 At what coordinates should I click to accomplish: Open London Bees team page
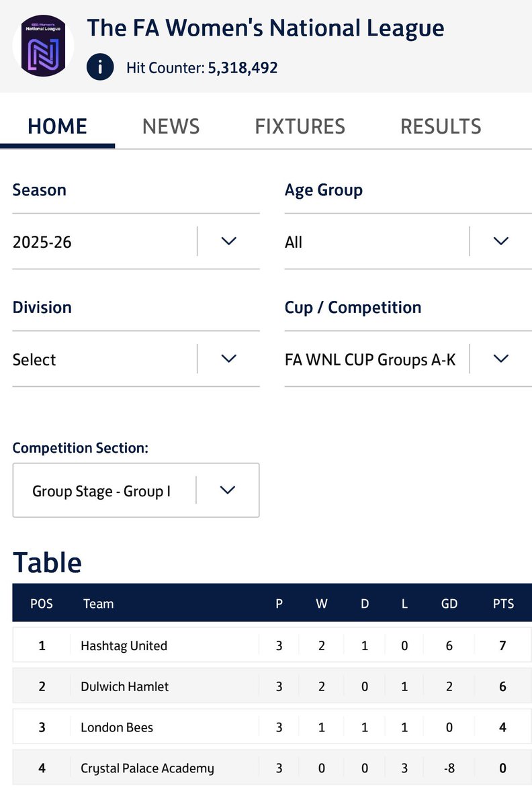(117, 727)
